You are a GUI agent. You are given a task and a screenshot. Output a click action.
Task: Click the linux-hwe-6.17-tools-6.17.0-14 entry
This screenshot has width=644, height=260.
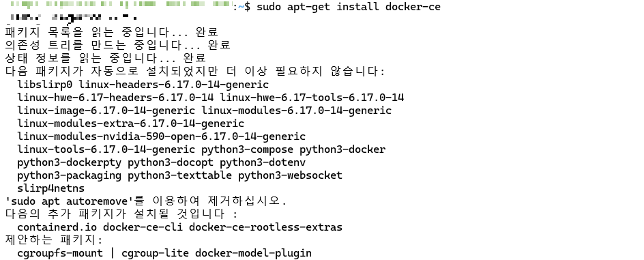312,98
